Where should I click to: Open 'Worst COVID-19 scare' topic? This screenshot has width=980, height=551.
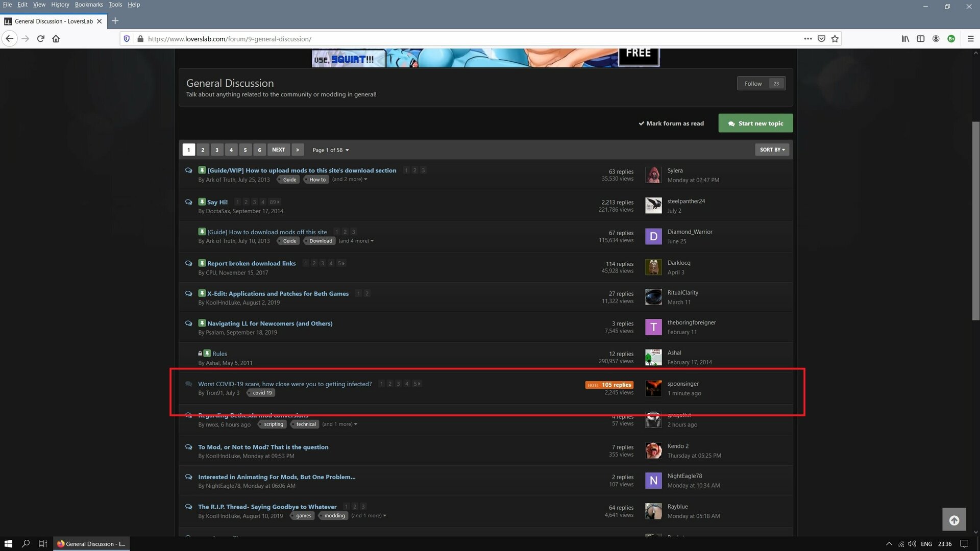point(285,384)
